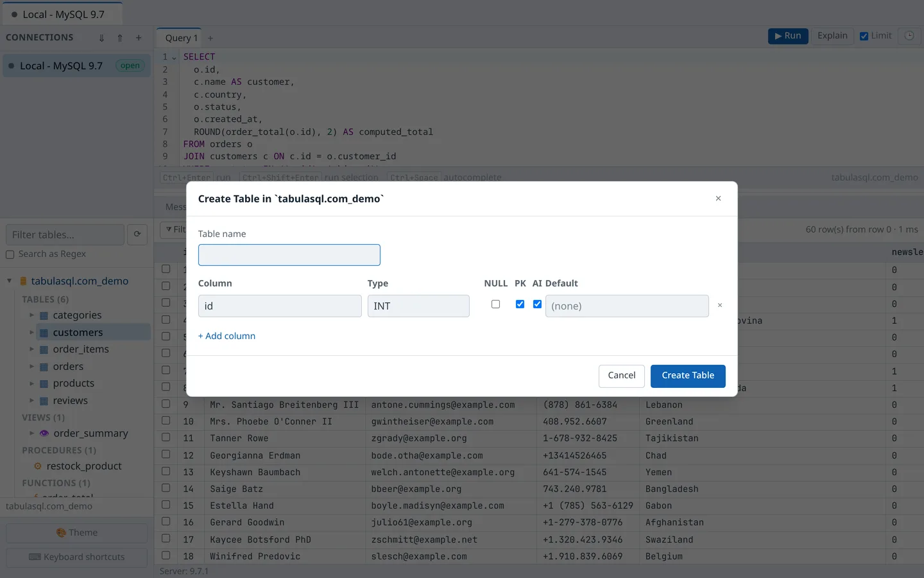Select Local - MySQL 9.7 connection entry
924x578 pixels.
click(x=76, y=66)
